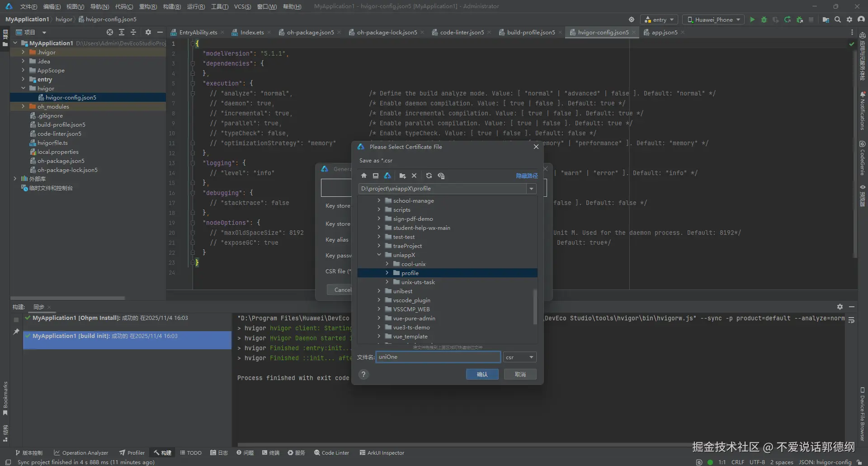Toggle the pin icon in build panel
Screen dimensions: 868x466
pyautogui.click(x=16, y=332)
